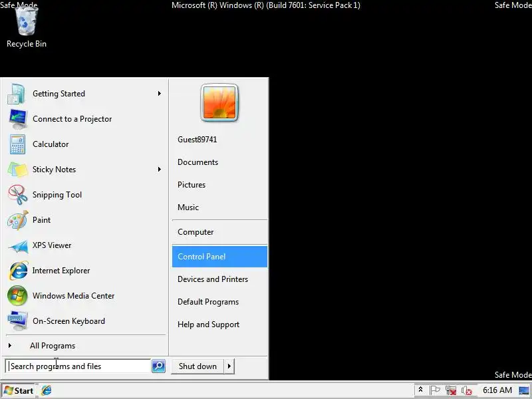Click the user account flower picture
The width and height of the screenshot is (532, 399).
tap(219, 102)
